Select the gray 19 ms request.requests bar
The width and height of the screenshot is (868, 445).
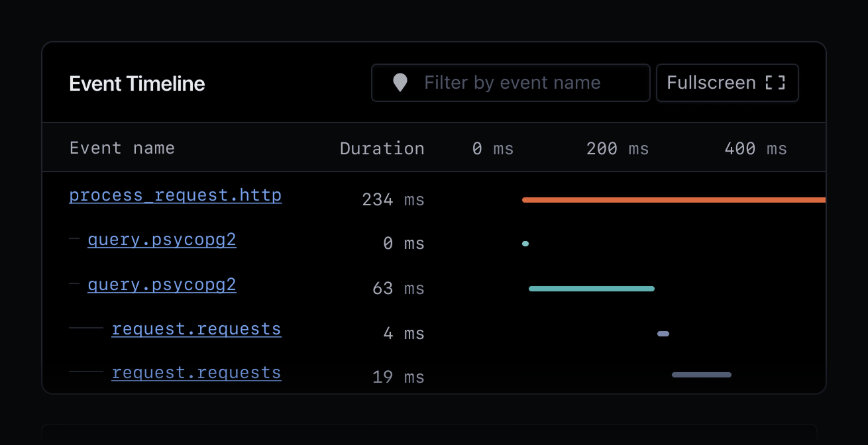pos(702,375)
